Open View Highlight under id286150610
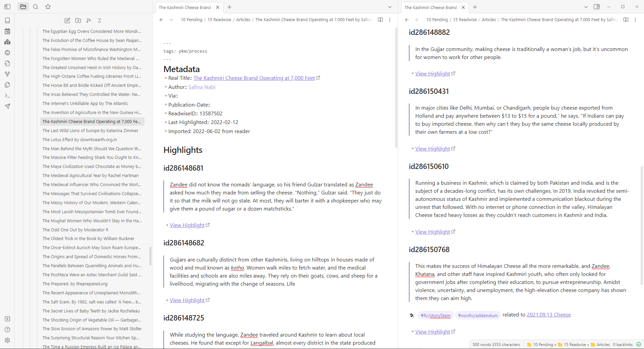The height and width of the screenshot is (349, 644). coord(433,232)
